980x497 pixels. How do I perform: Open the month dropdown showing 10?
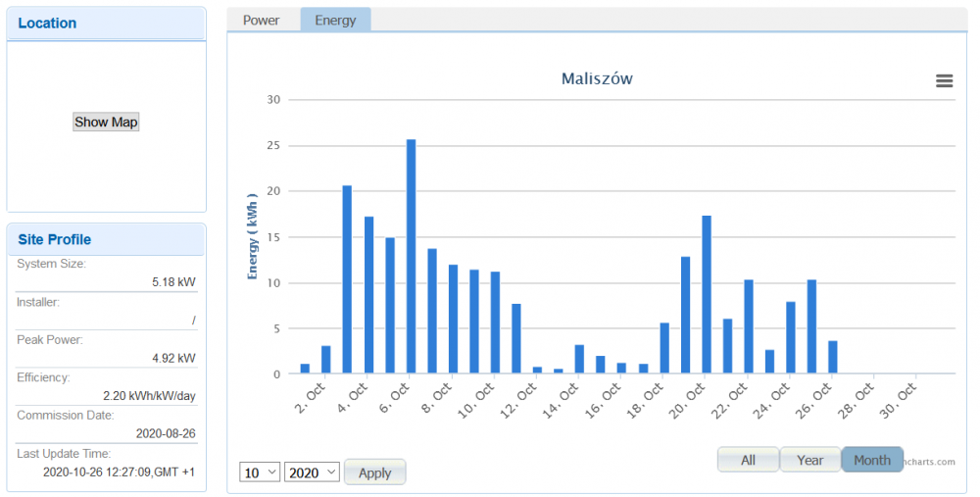click(x=260, y=472)
